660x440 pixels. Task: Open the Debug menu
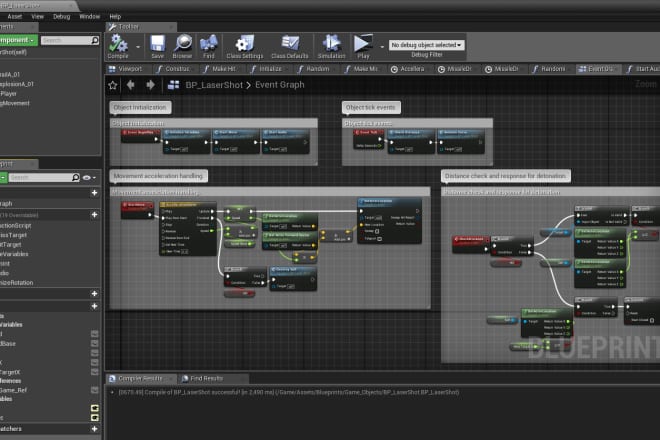[x=61, y=16]
